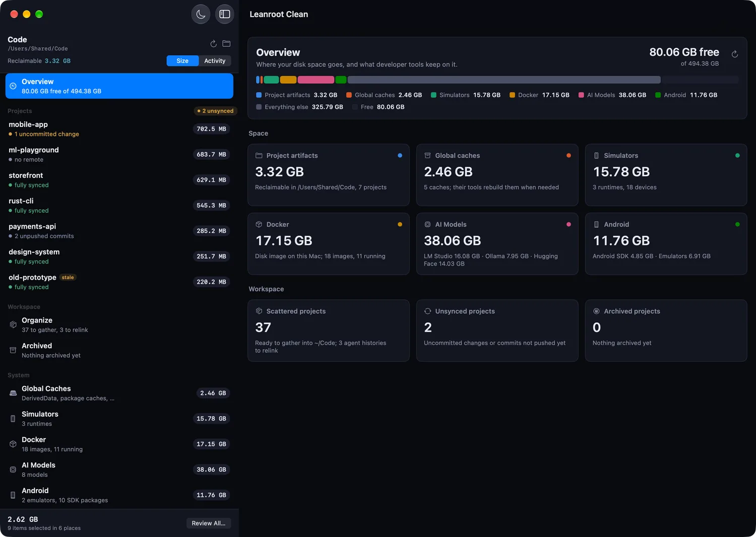This screenshot has width=756, height=537.
Task: Click Simulators phone icon in sidebar
Action: 13,419
